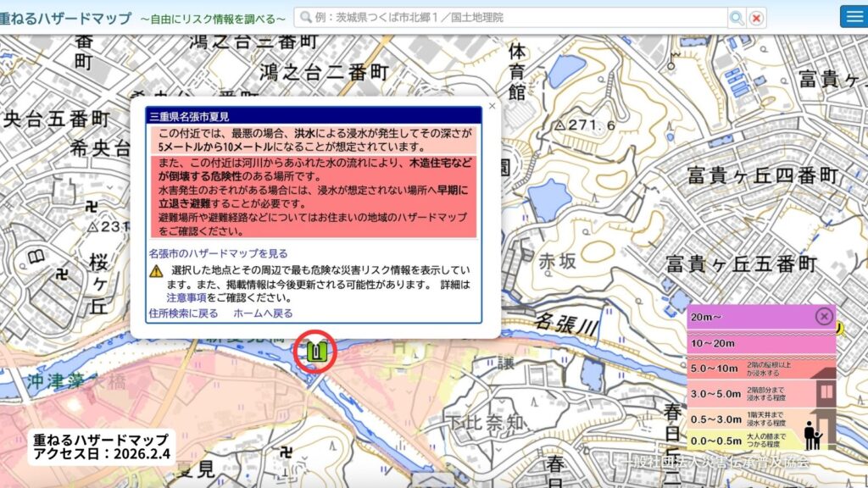This screenshot has height=488, width=868.
Task: Click ホームへ戻る in the popup
Action: coord(264,313)
